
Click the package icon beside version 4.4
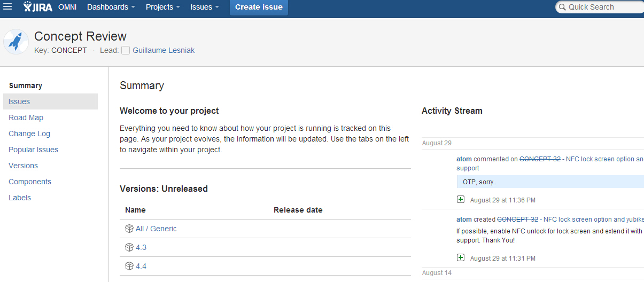tap(129, 266)
